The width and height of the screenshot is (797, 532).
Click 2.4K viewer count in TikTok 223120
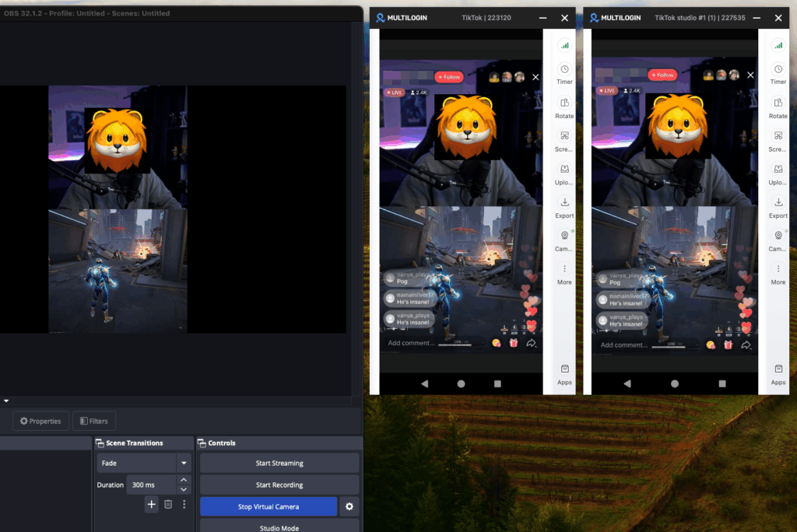tap(420, 93)
